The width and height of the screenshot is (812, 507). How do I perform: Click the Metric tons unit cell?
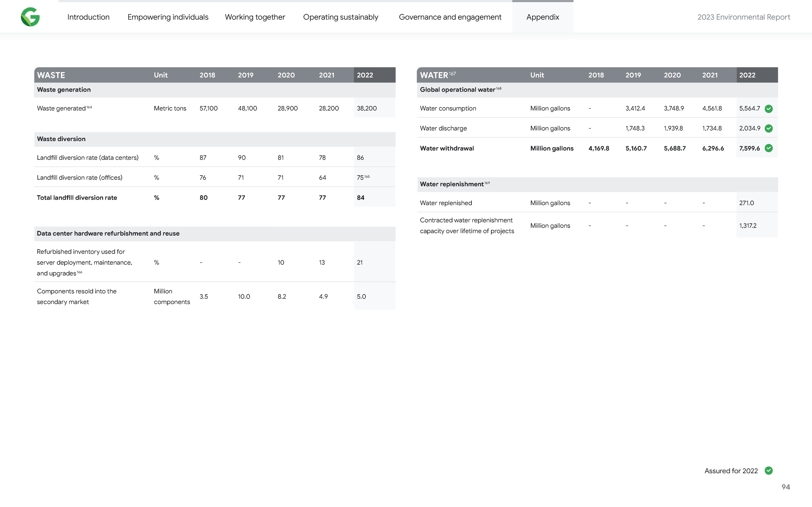pyautogui.click(x=170, y=108)
